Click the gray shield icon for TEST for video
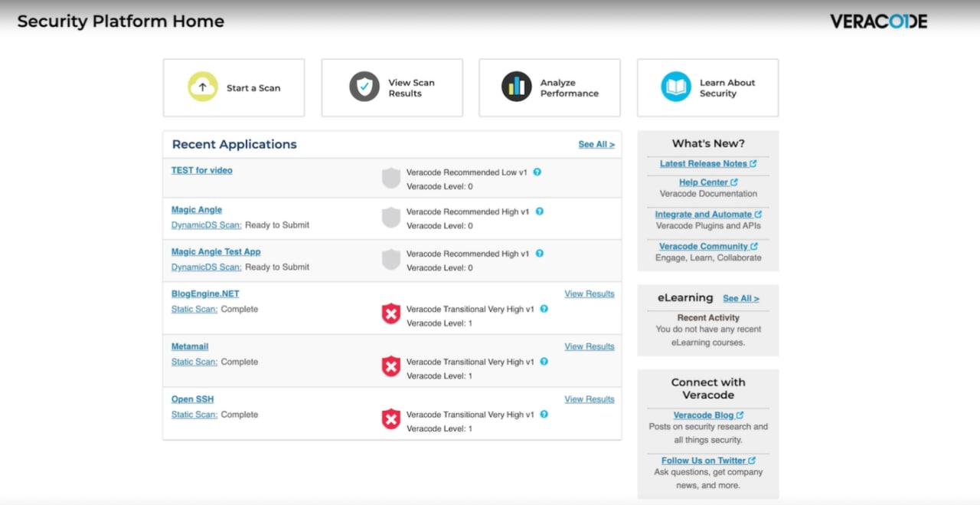The image size is (980, 505). (x=391, y=179)
